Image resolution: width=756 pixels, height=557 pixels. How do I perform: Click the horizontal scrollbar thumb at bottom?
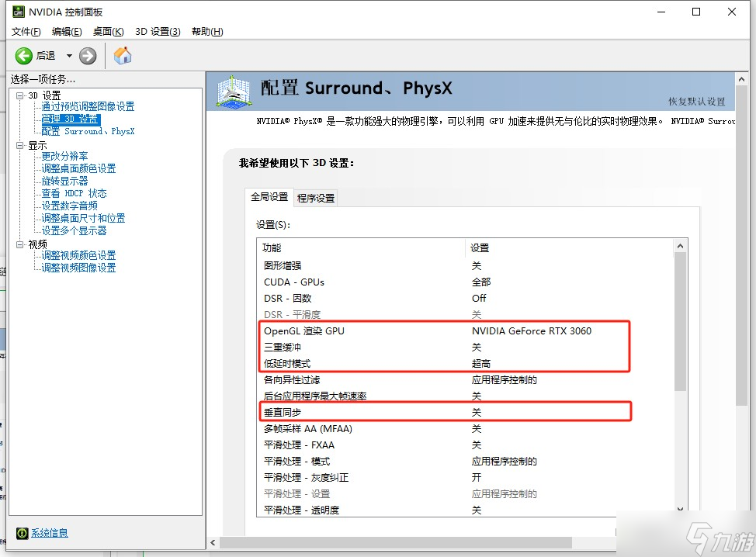[396, 542]
